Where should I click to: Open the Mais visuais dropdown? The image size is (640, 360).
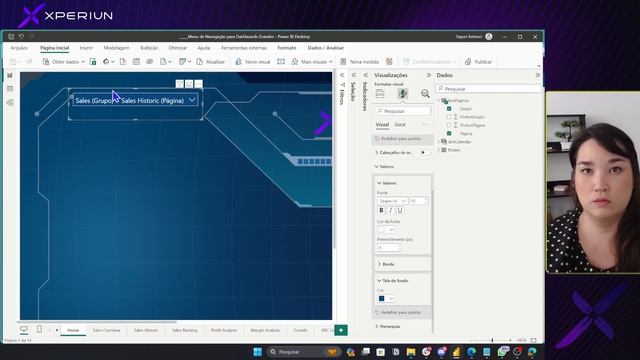click(312, 62)
